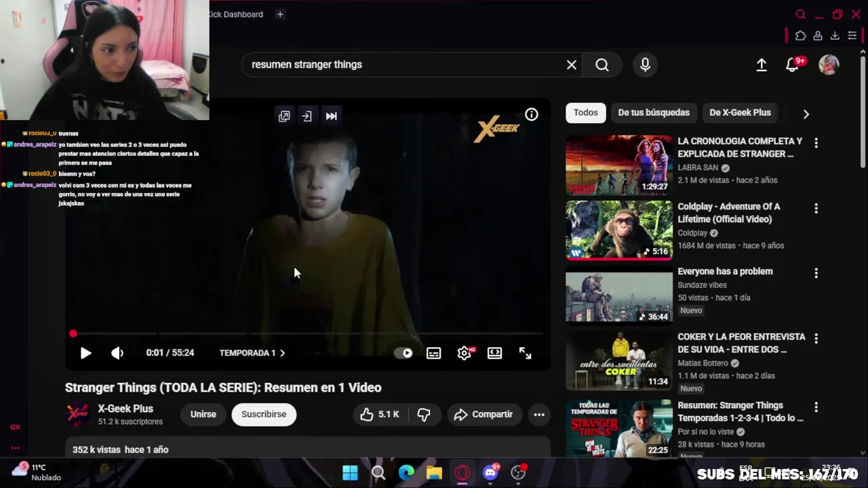Open Discord from the taskbar

490,472
